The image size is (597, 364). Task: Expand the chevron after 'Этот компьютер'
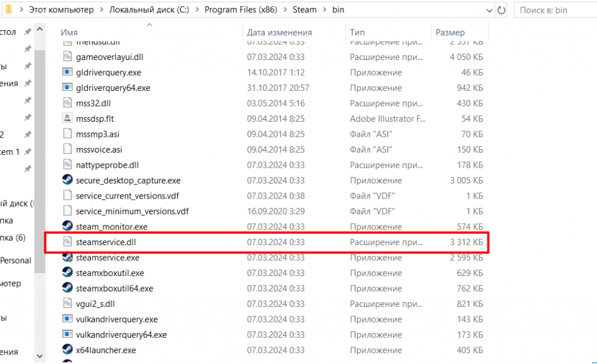tap(101, 10)
